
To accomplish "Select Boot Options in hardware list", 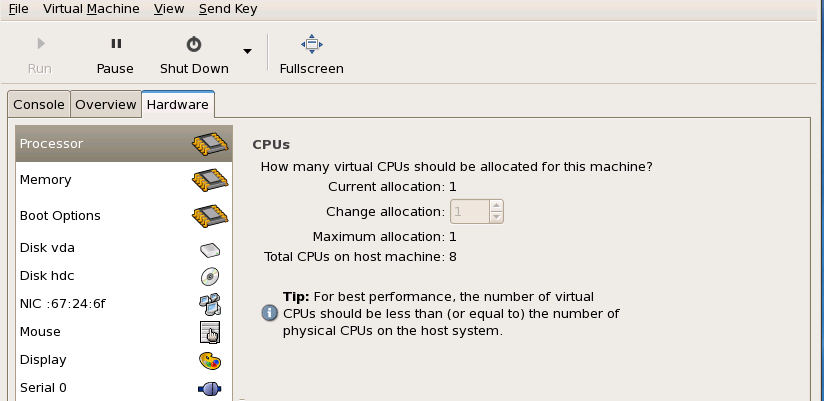I will [60, 216].
